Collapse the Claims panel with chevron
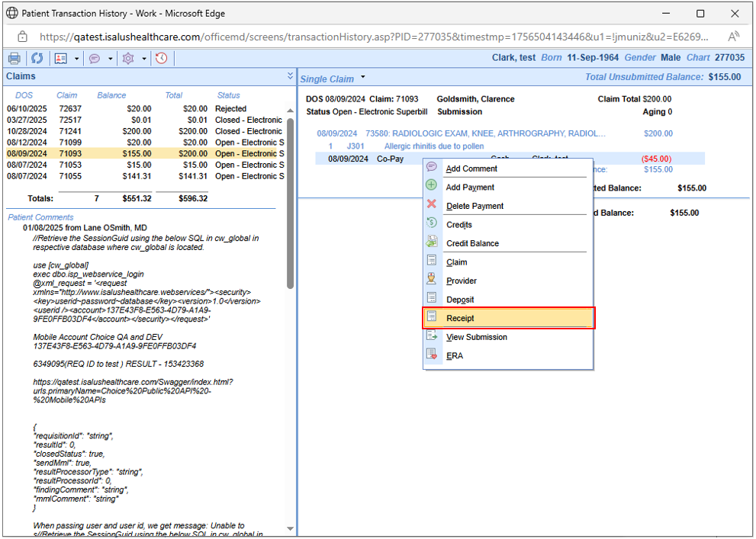The height and width of the screenshot is (539, 756). click(290, 76)
